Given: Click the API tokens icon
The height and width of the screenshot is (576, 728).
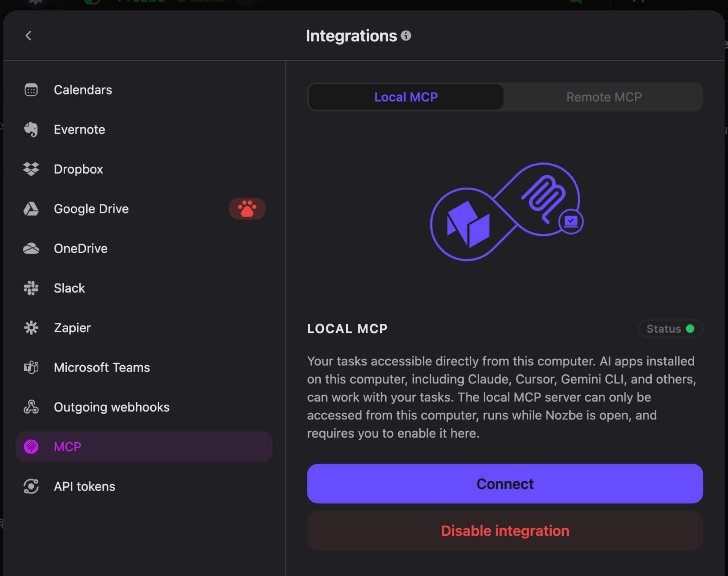Looking at the screenshot, I should pyautogui.click(x=31, y=487).
